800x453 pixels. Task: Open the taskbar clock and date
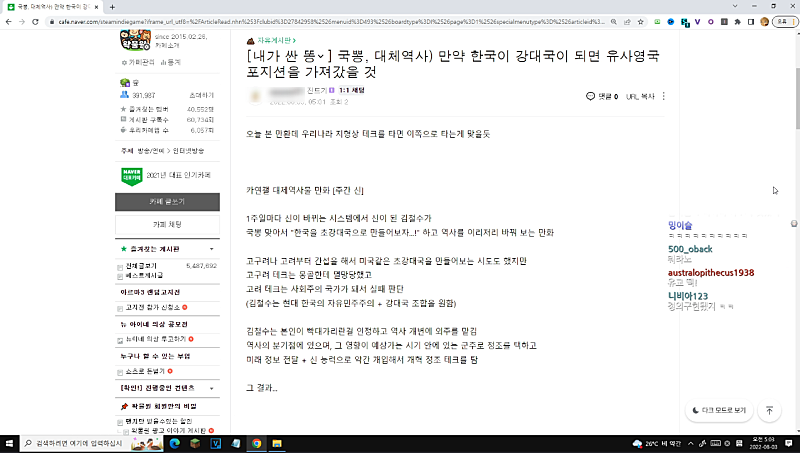(763, 443)
